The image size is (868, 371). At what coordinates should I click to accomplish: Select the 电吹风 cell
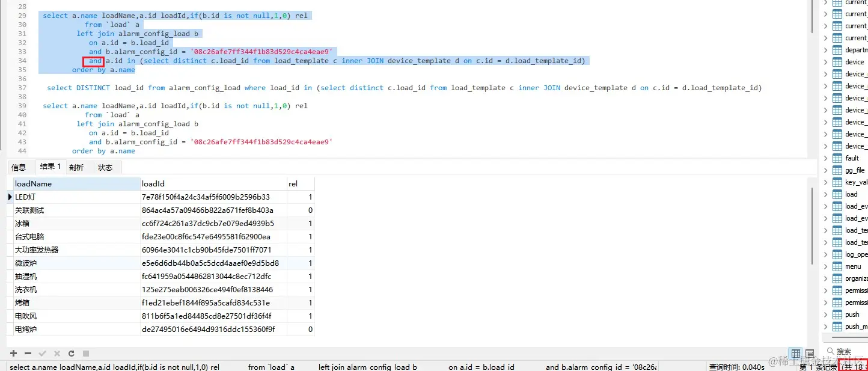click(77, 316)
